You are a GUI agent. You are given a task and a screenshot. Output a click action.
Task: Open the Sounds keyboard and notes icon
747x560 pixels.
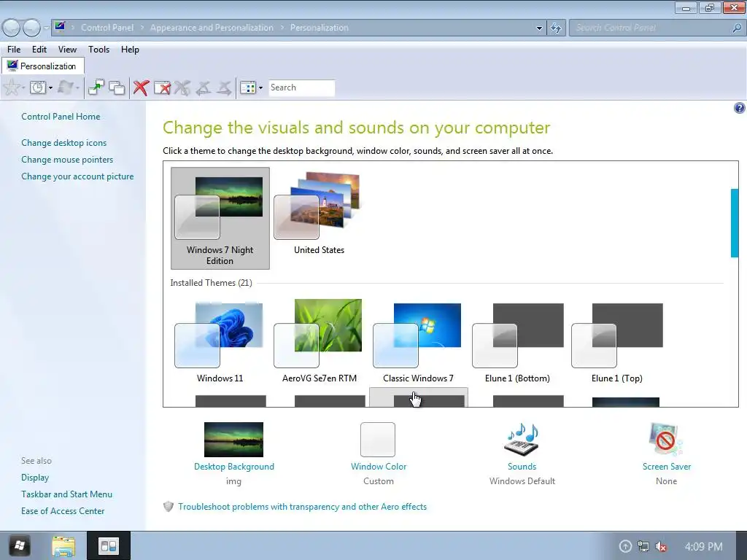coord(522,439)
